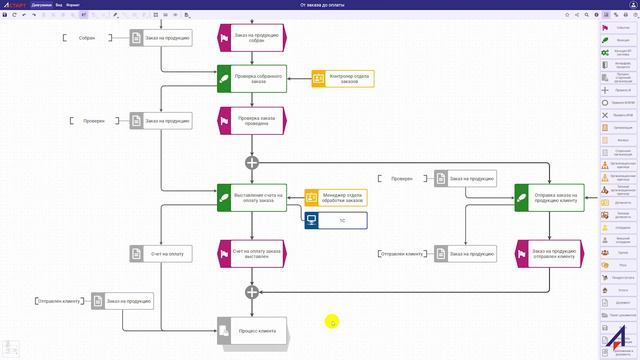This screenshot has height=360, width=640.
Task: Open the Формат menu
Action: 73,5
